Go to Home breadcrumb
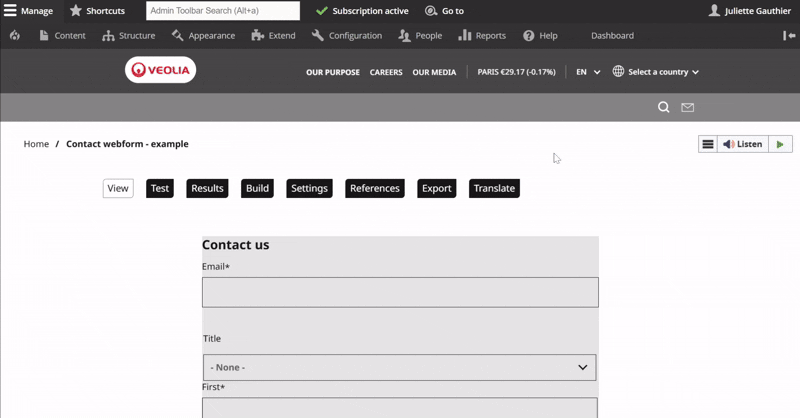The image size is (800, 418). [x=36, y=144]
